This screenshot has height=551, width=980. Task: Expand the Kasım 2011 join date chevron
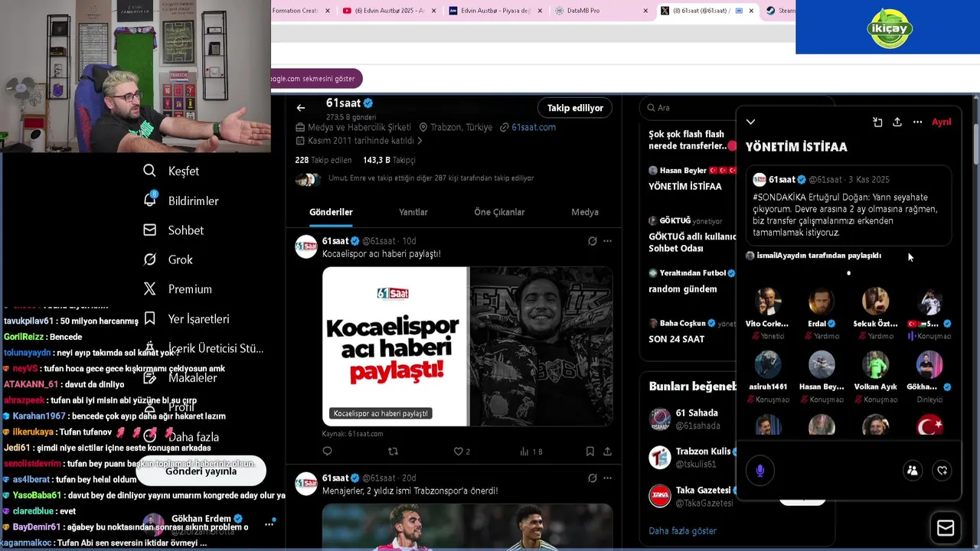point(419,141)
